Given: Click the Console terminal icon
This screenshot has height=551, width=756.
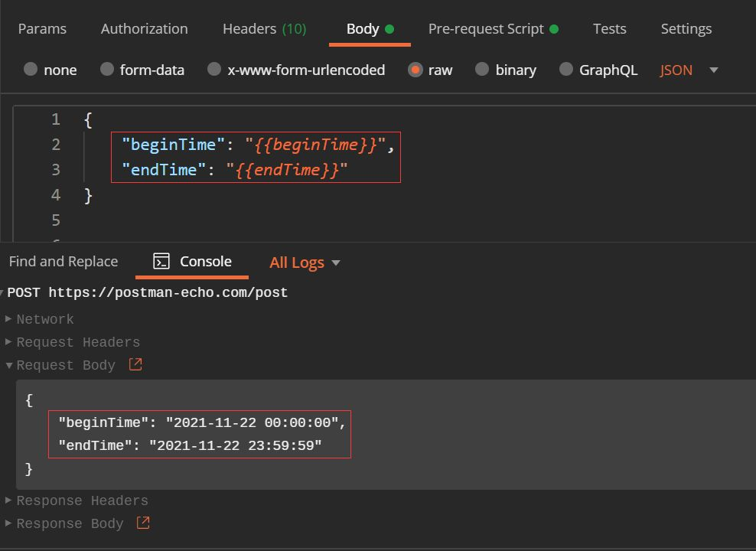Looking at the screenshot, I should point(161,262).
